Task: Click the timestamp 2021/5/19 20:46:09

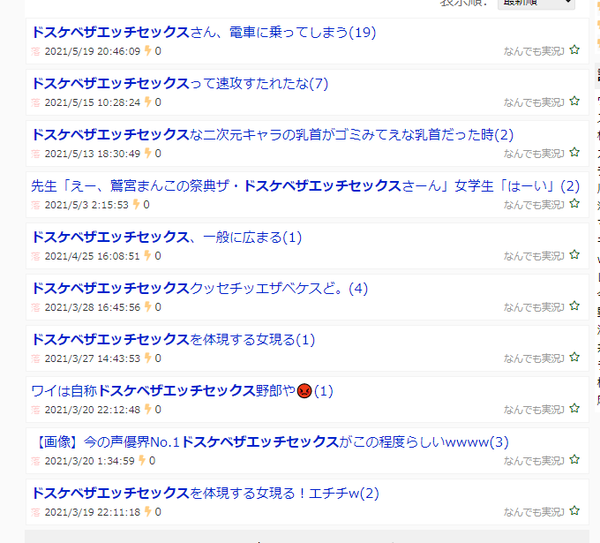Action: pyautogui.click(x=93, y=51)
